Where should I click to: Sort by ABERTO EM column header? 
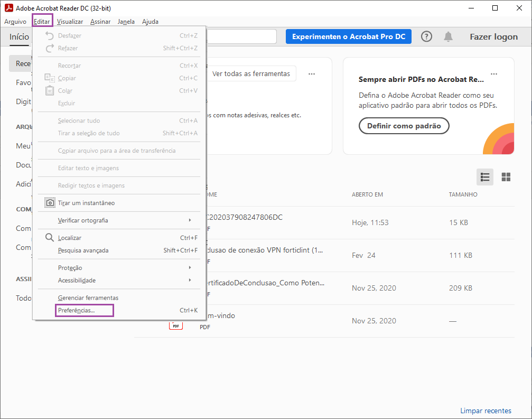click(367, 194)
